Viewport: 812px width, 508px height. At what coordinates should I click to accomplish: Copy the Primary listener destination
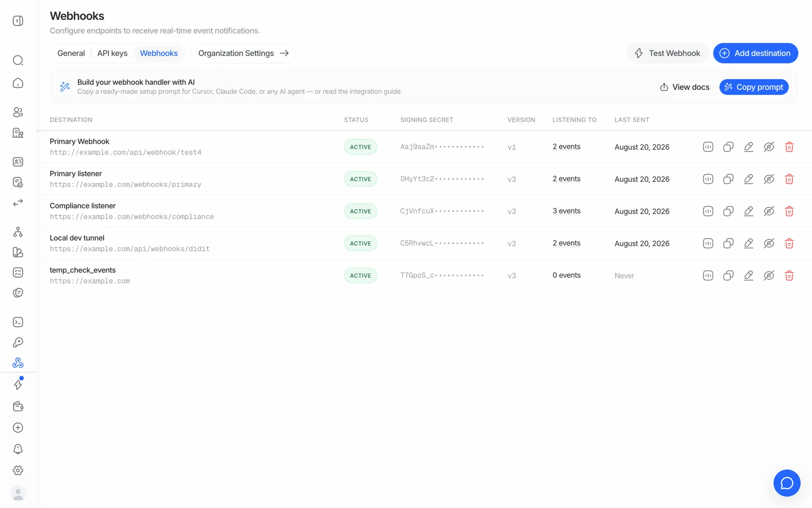(728, 179)
